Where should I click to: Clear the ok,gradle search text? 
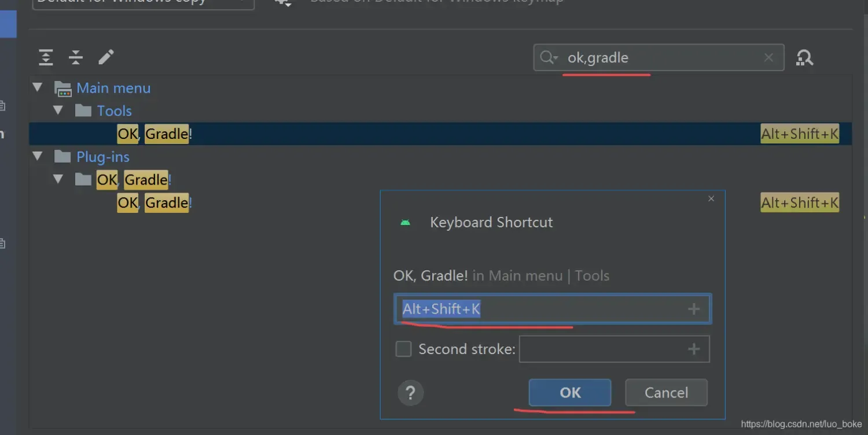(768, 57)
